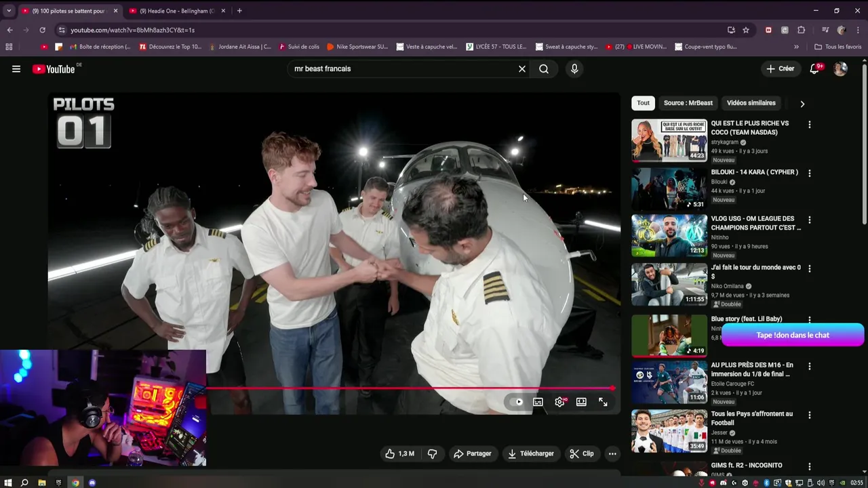Open the Suivi de colis bookmark
This screenshot has height=488, width=868.
[299, 47]
